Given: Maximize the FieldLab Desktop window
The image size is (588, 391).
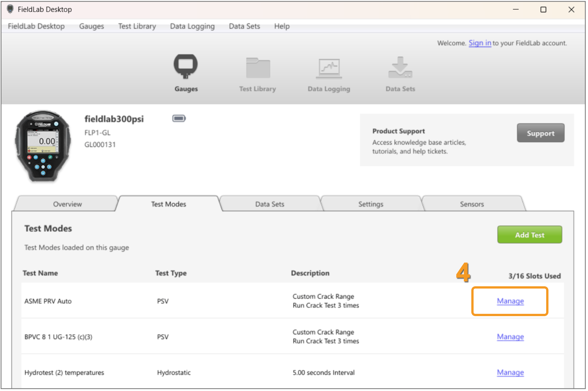Looking at the screenshot, I should (x=543, y=9).
